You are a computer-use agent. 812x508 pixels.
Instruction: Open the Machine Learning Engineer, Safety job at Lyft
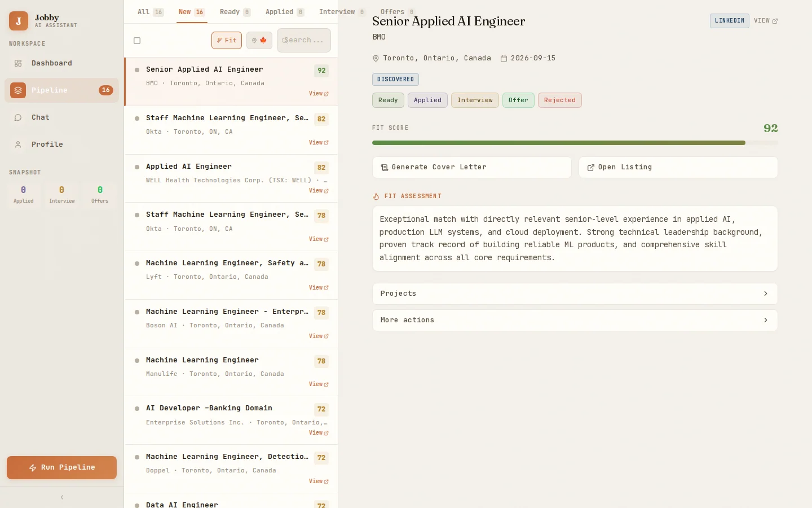tap(231, 275)
